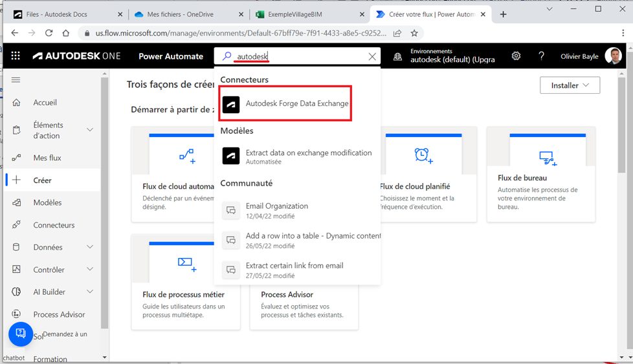This screenshot has width=633, height=364.
Task: Open the Installer dropdown
Action: click(570, 85)
